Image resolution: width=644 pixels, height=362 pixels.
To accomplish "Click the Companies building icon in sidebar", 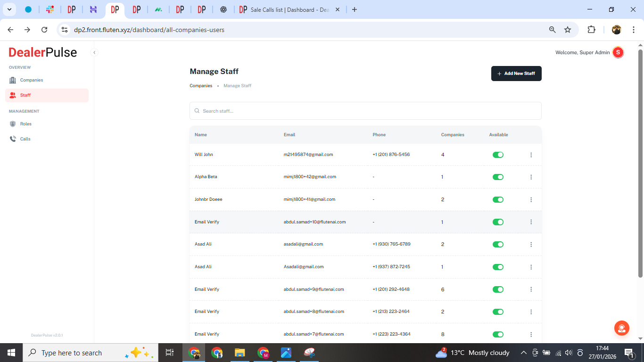I will click(13, 80).
